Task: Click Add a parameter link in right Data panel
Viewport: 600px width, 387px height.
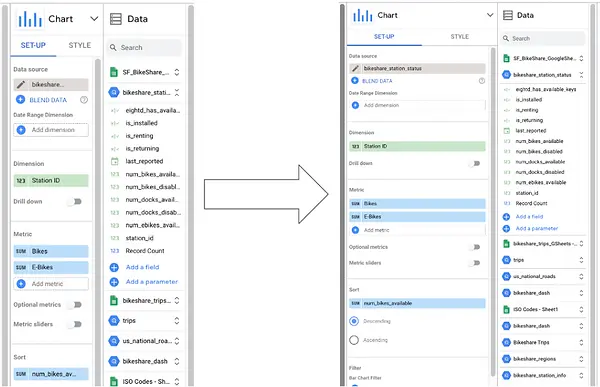Action: tap(536, 229)
